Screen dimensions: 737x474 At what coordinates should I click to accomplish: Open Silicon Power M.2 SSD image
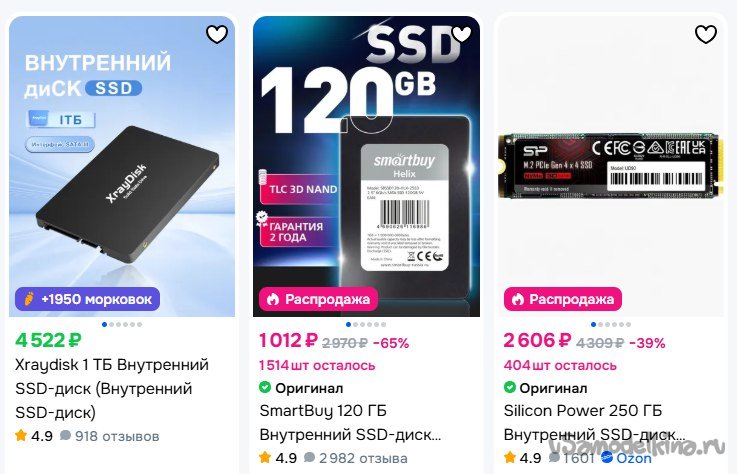coord(610,166)
